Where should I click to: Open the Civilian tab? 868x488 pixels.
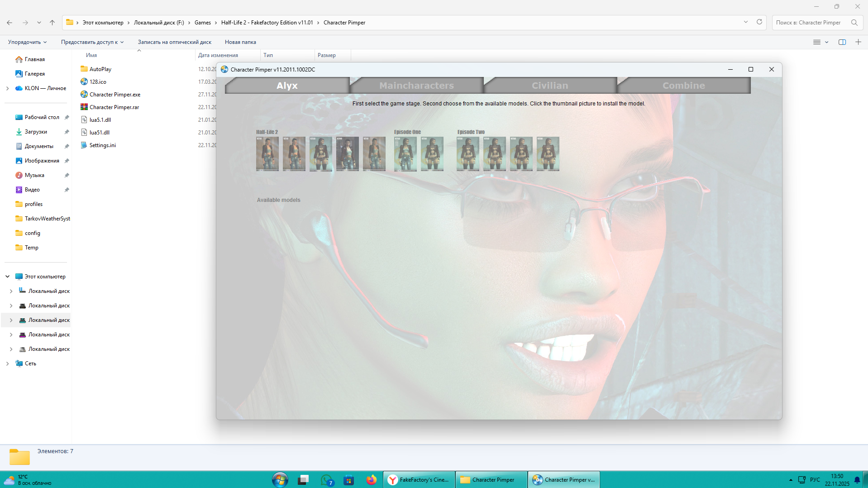tap(549, 86)
